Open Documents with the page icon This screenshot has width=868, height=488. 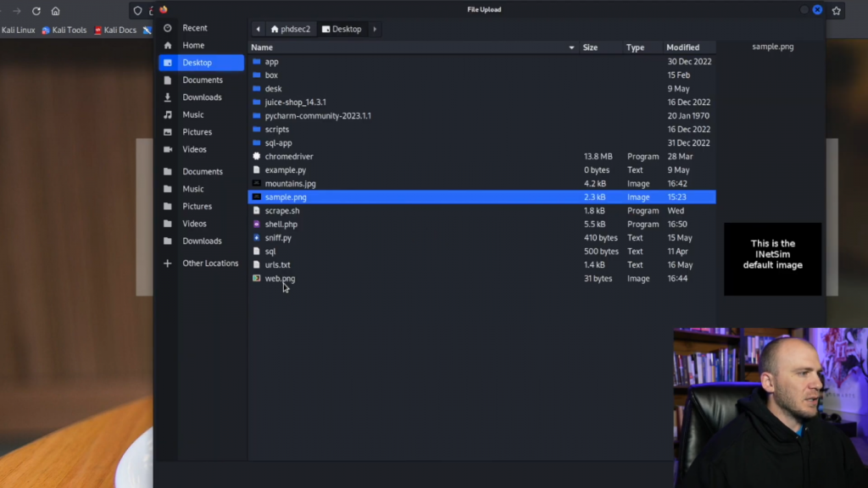coord(201,80)
